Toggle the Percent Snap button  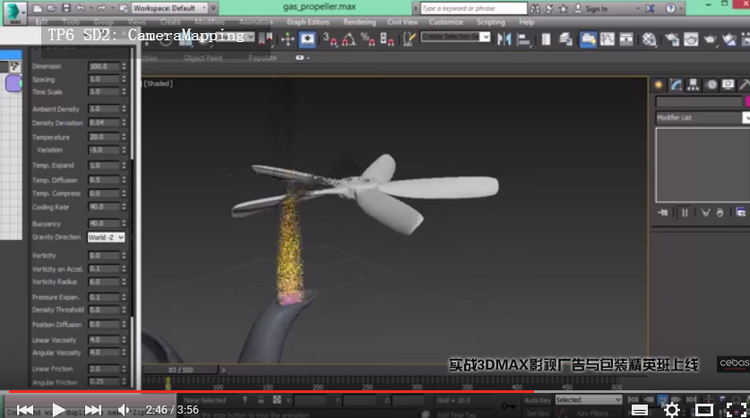click(x=368, y=39)
